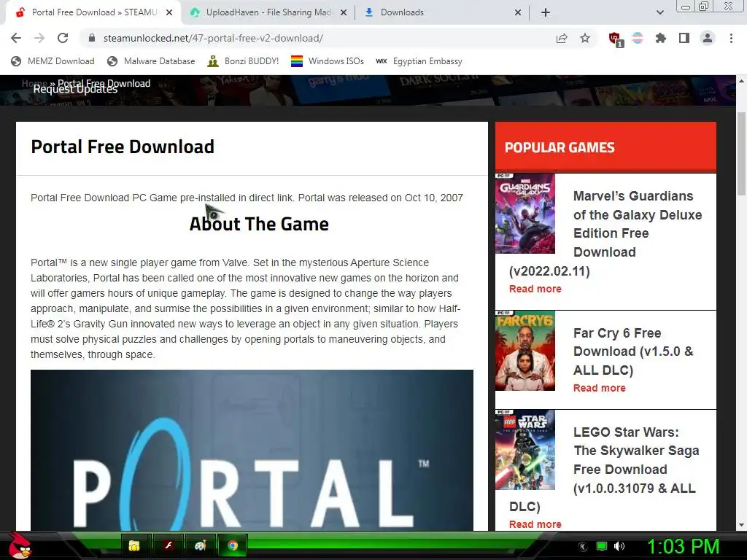Click the Request Updates link
This screenshot has width=747, height=560.
click(x=75, y=90)
